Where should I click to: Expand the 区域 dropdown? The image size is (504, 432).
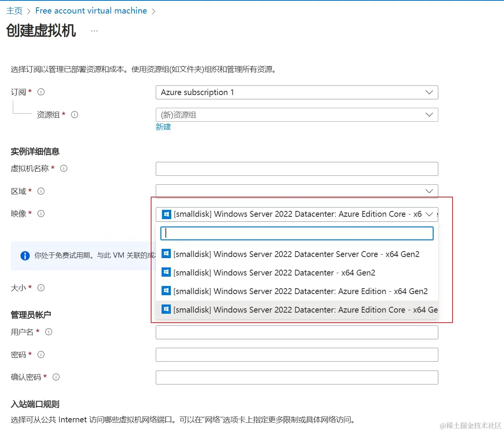[x=297, y=191]
